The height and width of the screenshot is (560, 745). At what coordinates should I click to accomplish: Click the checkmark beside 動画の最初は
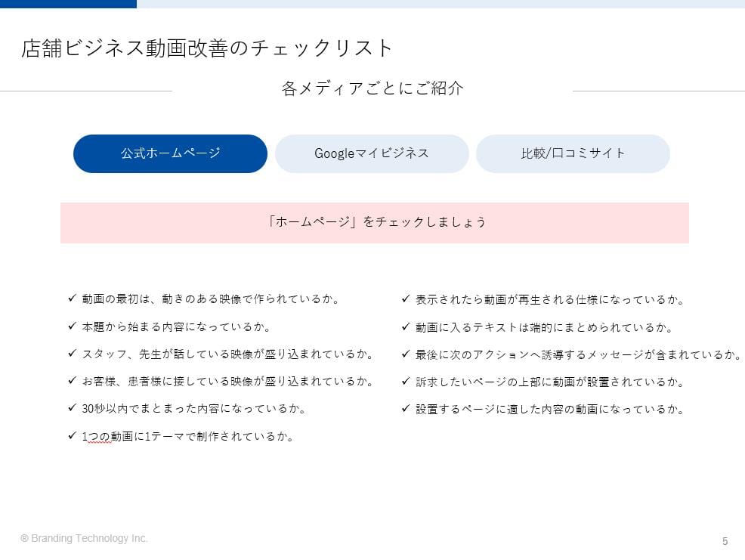tap(73, 298)
